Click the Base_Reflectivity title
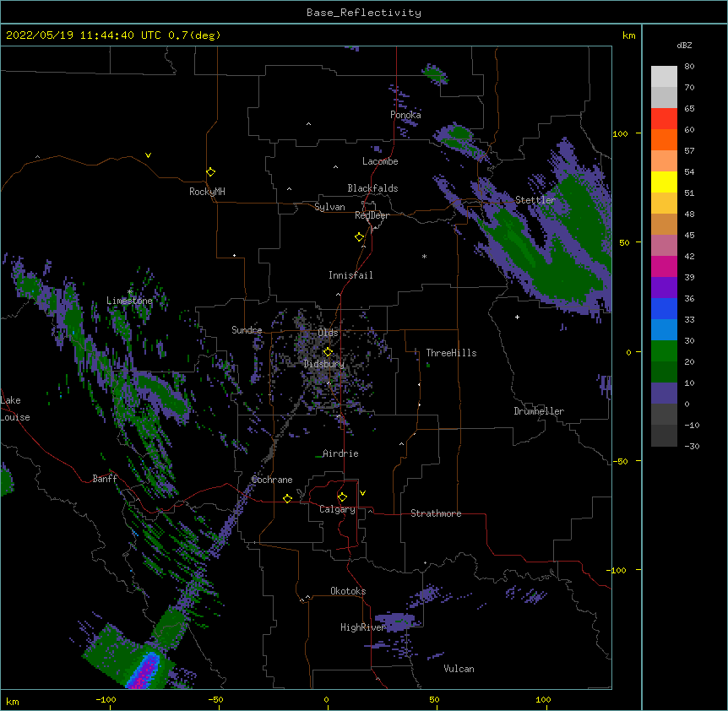This screenshot has width=728, height=711. click(x=364, y=13)
